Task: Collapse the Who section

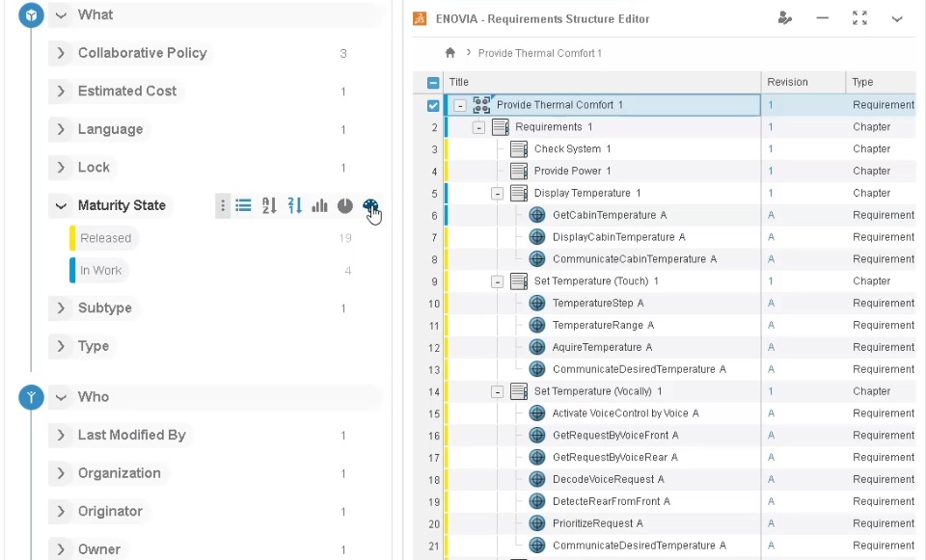Action: pos(60,397)
